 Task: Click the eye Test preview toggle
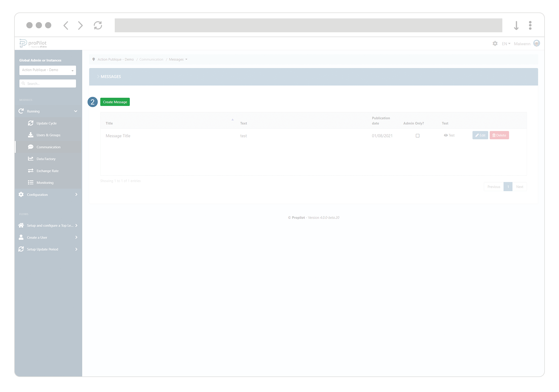pyautogui.click(x=449, y=135)
